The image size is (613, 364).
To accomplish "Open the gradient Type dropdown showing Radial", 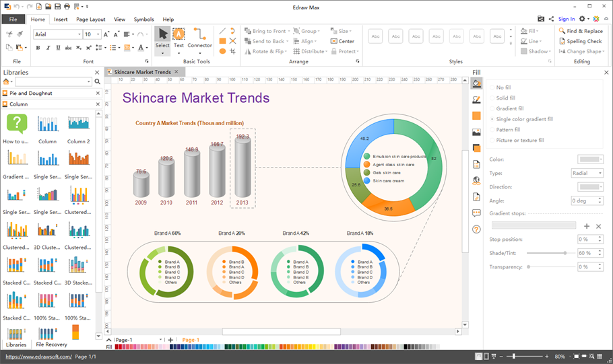I will (x=587, y=173).
